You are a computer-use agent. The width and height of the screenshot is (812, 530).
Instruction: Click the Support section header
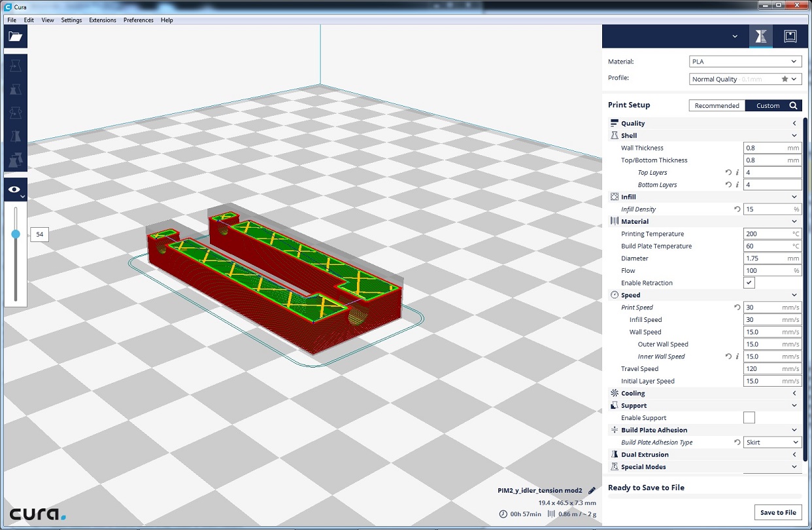[x=703, y=406]
